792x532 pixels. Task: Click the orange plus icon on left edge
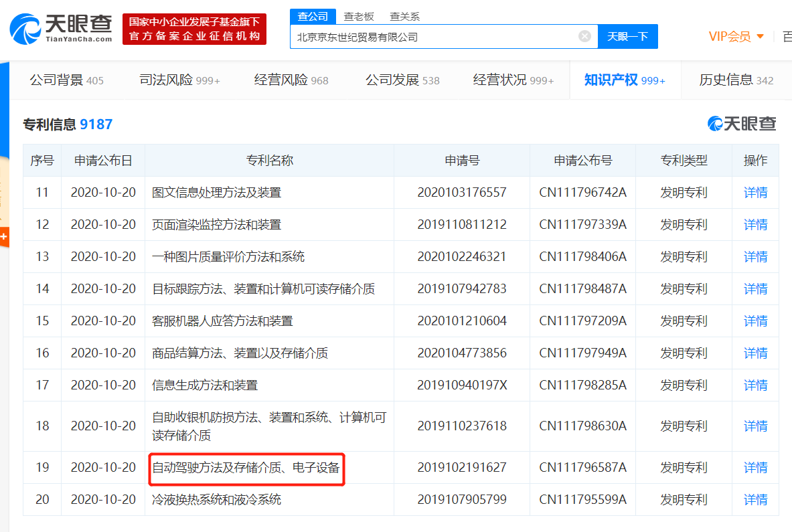pyautogui.click(x=4, y=236)
